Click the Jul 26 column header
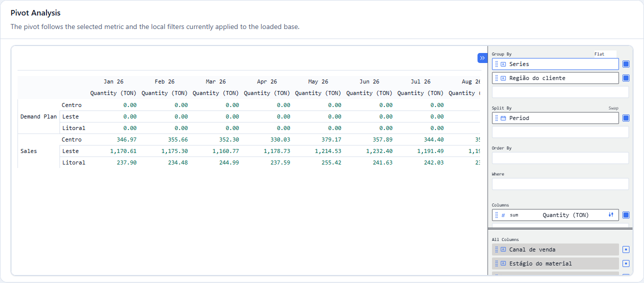644x283 pixels. click(420, 81)
